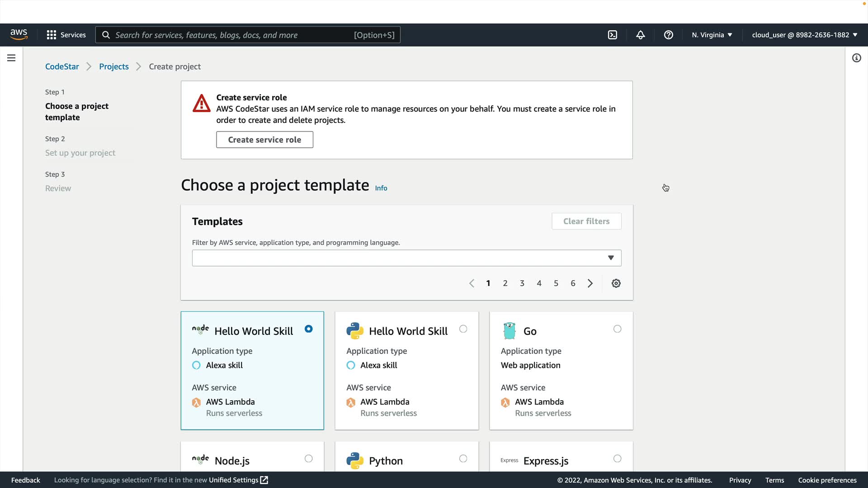Viewport: 868px width, 488px height.
Task: Go to next templates page arrow
Action: pos(590,283)
